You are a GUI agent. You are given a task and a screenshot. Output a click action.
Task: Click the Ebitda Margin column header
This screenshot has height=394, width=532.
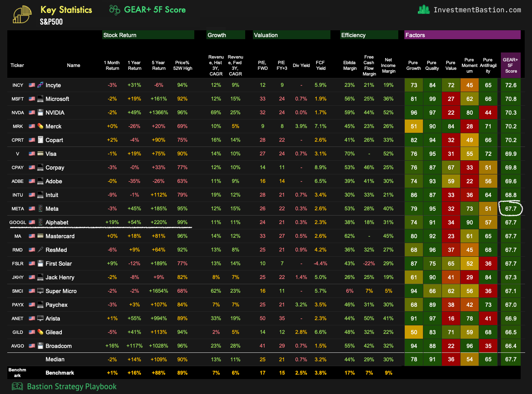[x=350, y=65]
